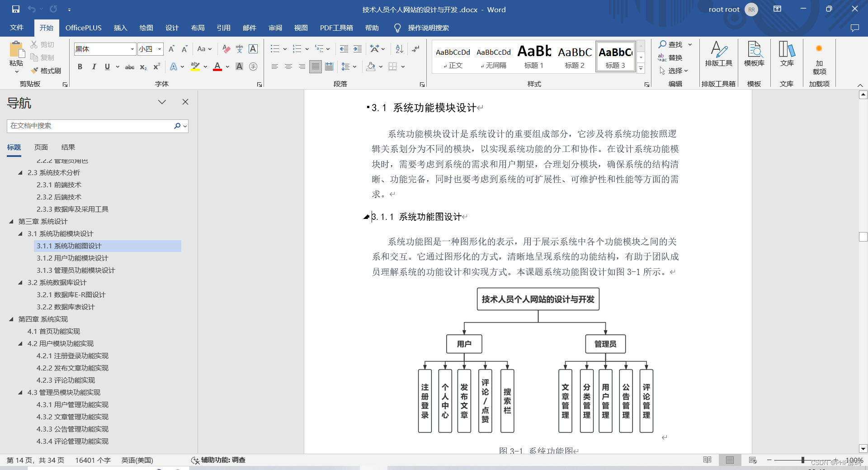Increase paragraph indent
Screen dimensions: 868x470
coord(358,49)
